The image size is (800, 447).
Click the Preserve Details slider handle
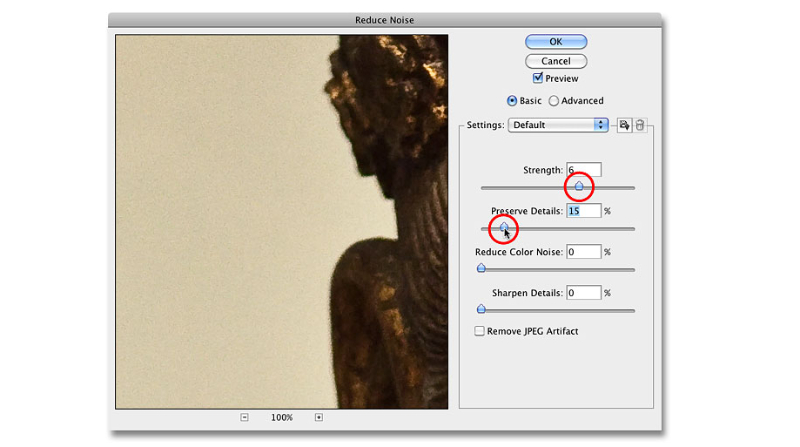[504, 227]
